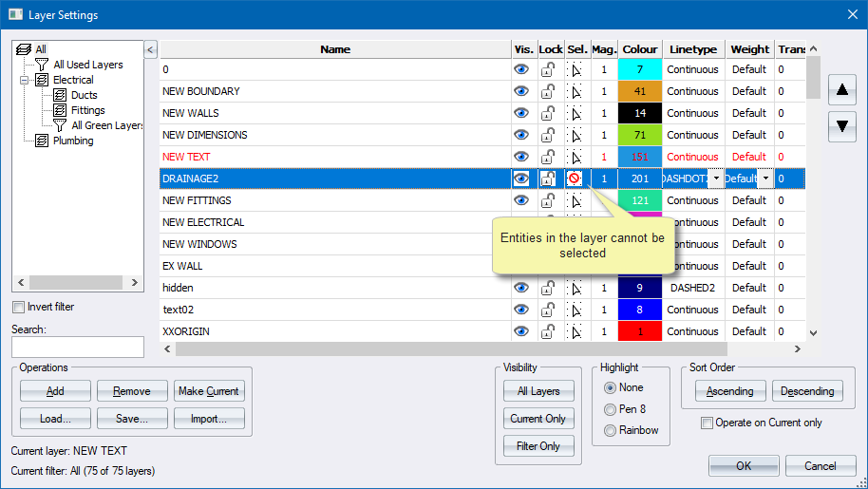Click the not-selectable icon on DRAINAGE2 row
Image resolution: width=868 pixels, height=489 pixels.
pyautogui.click(x=575, y=179)
